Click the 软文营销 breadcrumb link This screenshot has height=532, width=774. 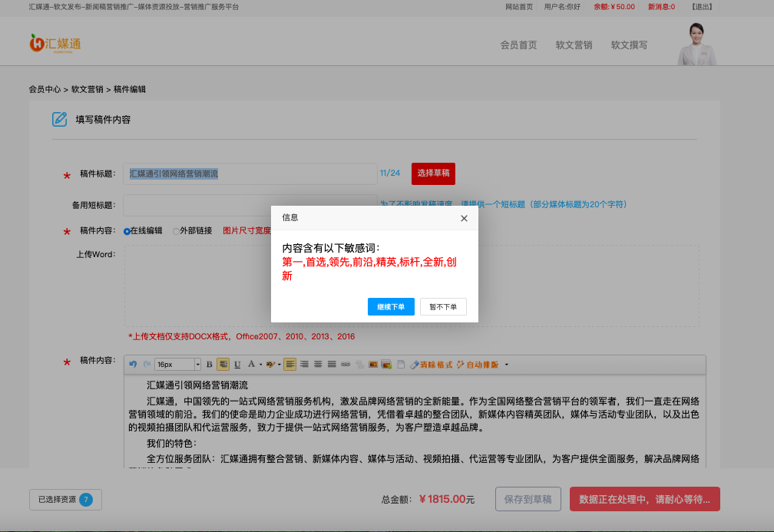pyautogui.click(x=87, y=89)
